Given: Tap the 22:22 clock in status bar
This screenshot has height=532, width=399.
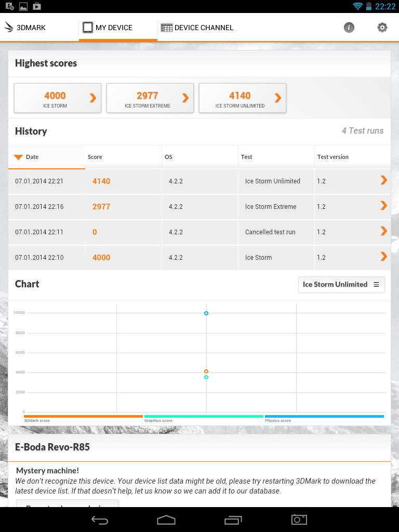Looking at the screenshot, I should (x=385, y=6).
